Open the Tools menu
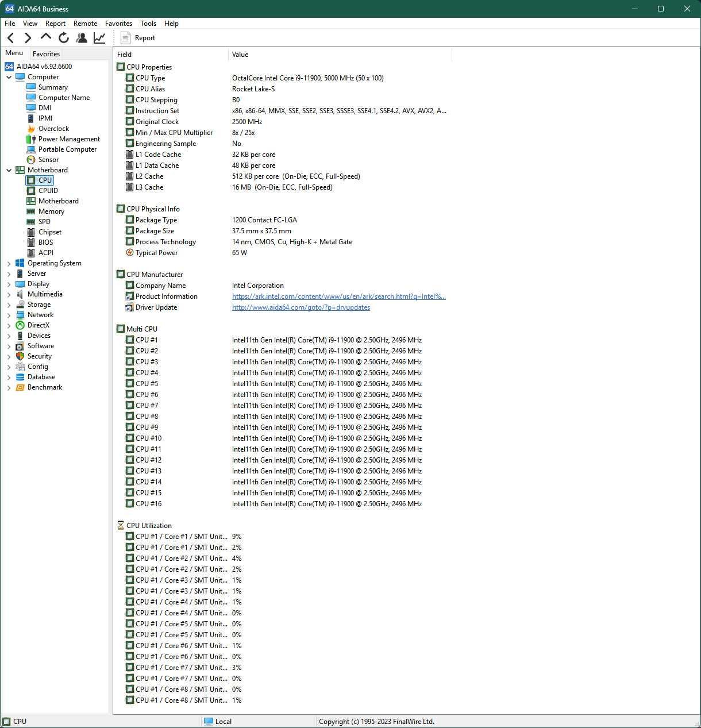The height and width of the screenshot is (728, 701). tap(148, 24)
